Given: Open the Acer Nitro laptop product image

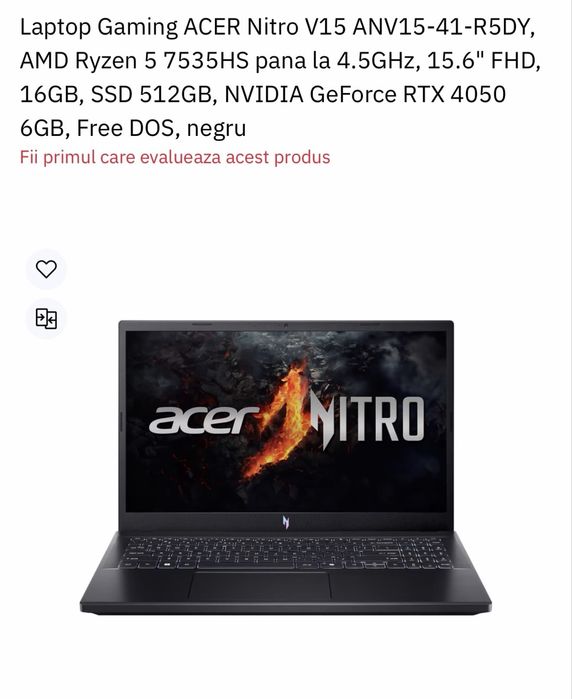Looking at the screenshot, I should (286, 467).
